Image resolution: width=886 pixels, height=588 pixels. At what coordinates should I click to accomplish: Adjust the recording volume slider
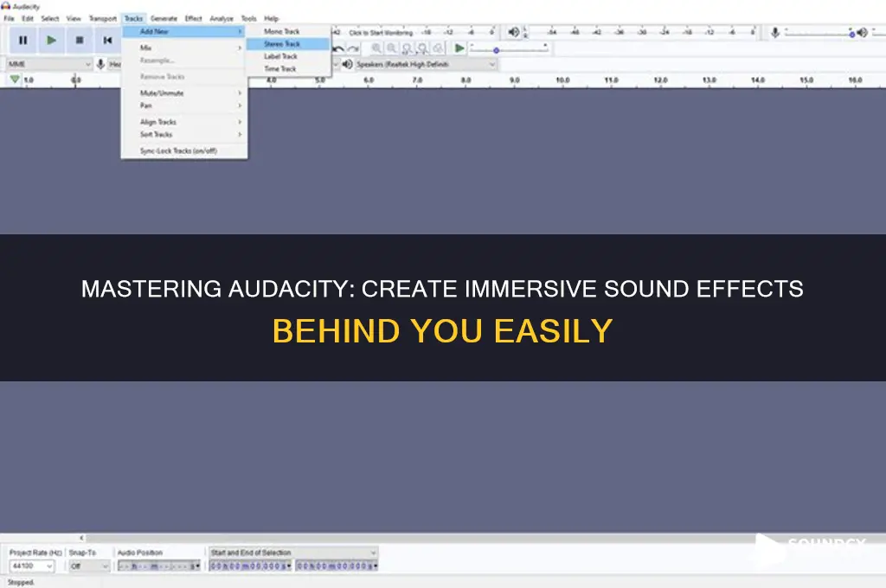(x=819, y=34)
